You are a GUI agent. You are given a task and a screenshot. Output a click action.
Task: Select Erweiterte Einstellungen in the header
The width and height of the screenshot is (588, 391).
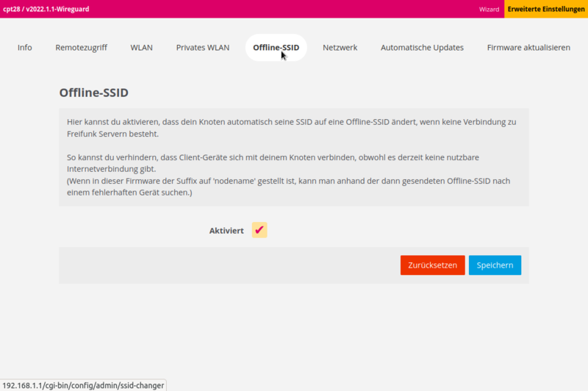[546, 9]
